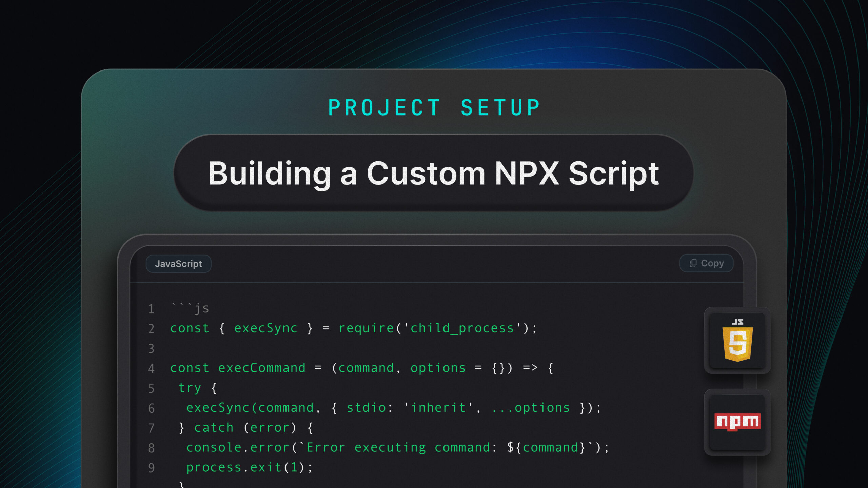Click execCommand identifier on line 4

click(x=262, y=368)
